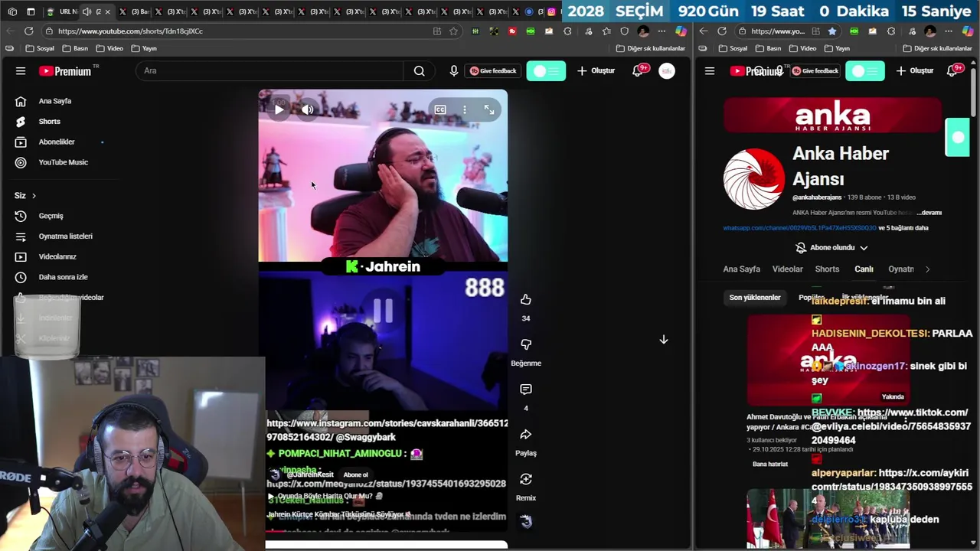980x551 pixels.
Task: Open Copilot icon in Shorts window toolbar
Action: [681, 31]
